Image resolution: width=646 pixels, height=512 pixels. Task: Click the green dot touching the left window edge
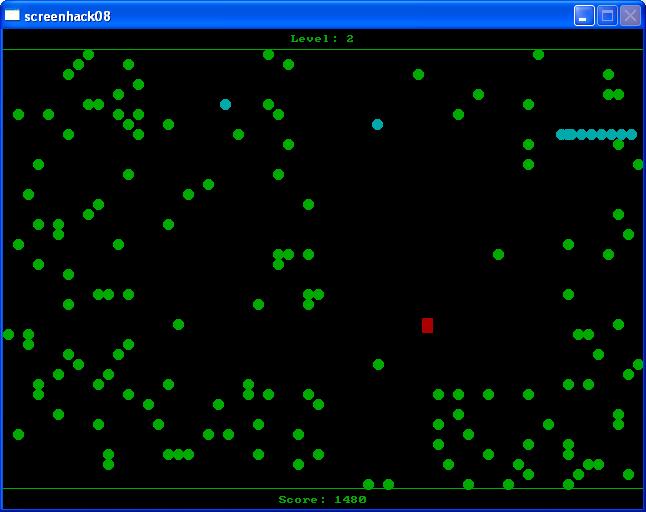8,334
